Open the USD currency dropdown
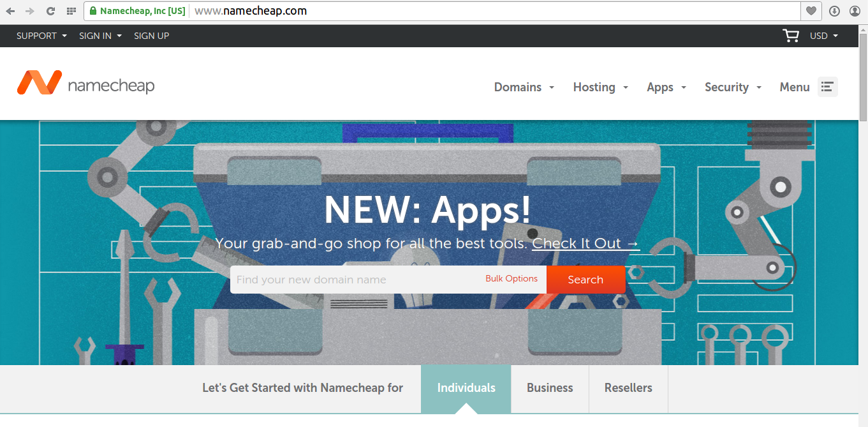This screenshot has height=427, width=868. [824, 36]
